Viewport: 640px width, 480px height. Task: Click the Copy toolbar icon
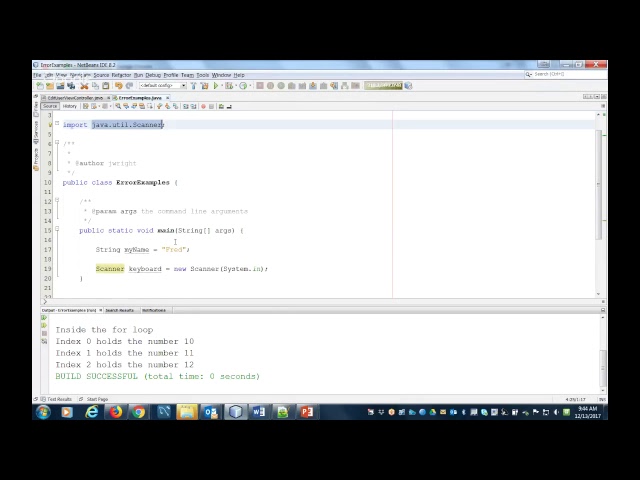(x=95, y=86)
